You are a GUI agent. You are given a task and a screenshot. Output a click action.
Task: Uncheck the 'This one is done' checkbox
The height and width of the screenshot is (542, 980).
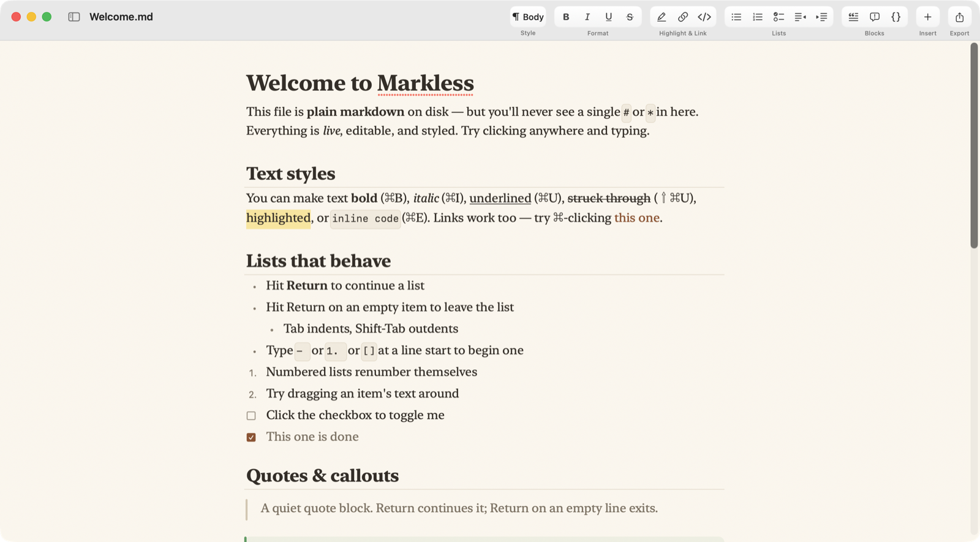251,437
